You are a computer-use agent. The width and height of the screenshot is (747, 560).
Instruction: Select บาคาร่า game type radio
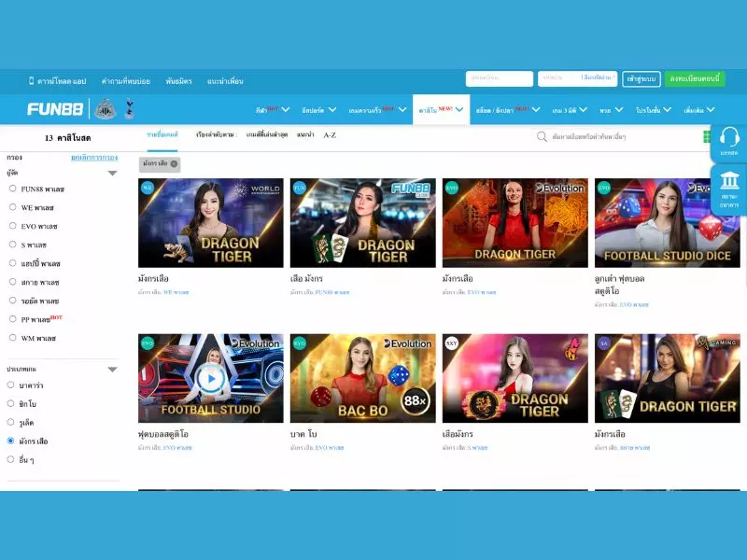(10, 385)
